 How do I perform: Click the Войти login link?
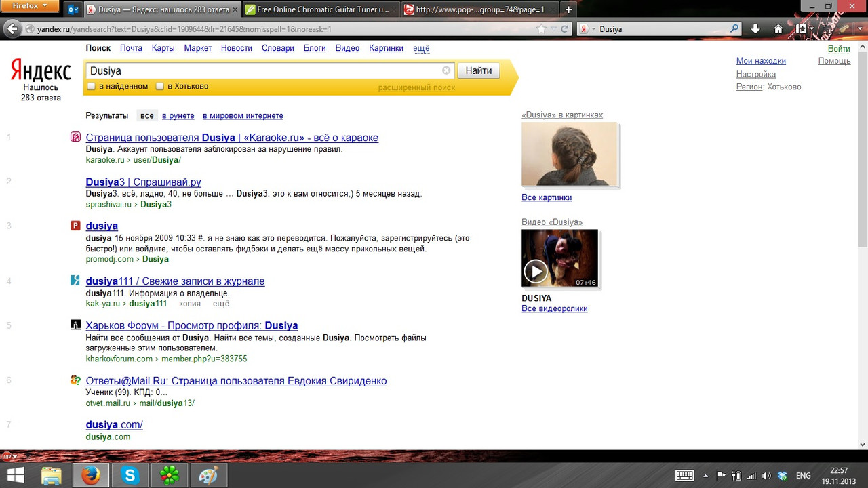pyautogui.click(x=839, y=48)
